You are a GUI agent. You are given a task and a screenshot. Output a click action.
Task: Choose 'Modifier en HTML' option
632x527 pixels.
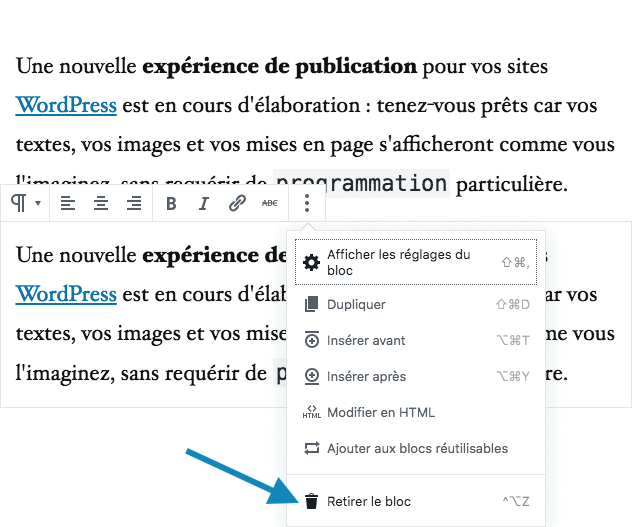[381, 412]
